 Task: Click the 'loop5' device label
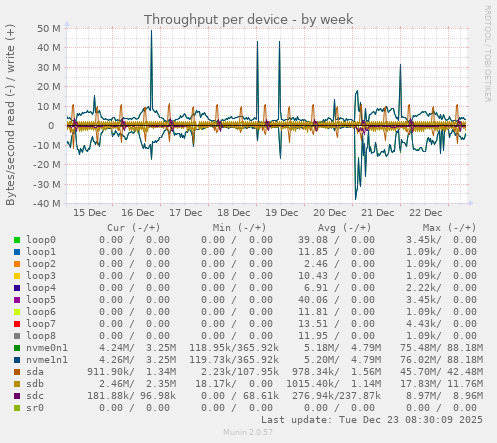click(x=41, y=300)
